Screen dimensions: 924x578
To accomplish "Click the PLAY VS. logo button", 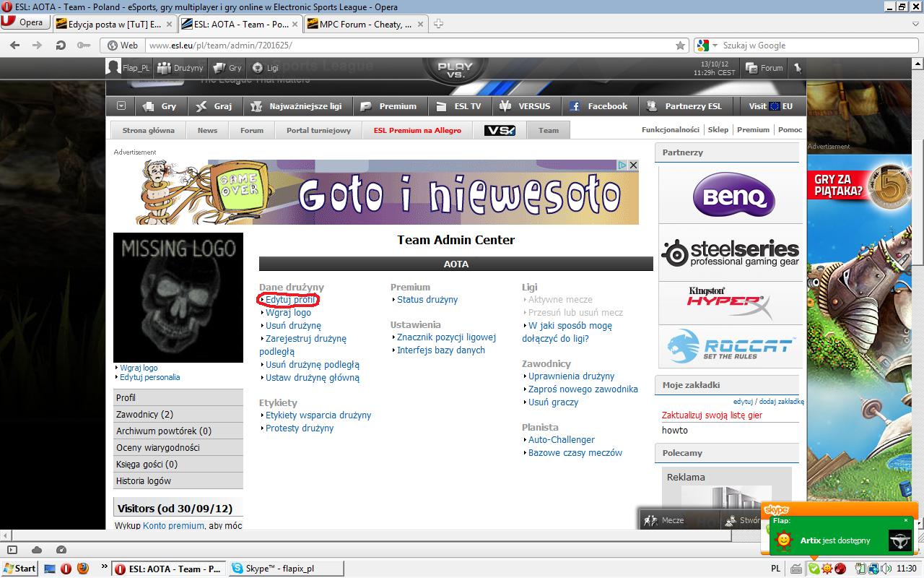I will (x=455, y=69).
